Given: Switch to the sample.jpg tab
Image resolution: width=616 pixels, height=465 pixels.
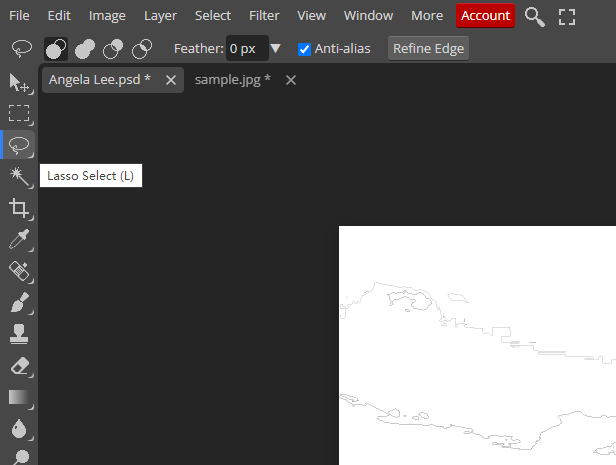Looking at the screenshot, I should pyautogui.click(x=232, y=80).
